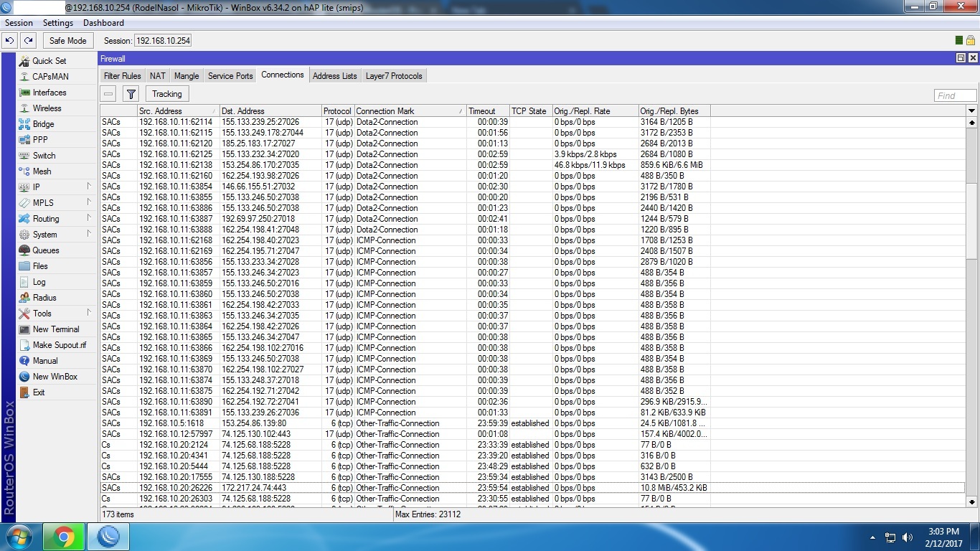
Task: Open the Session menu
Action: (x=19, y=23)
